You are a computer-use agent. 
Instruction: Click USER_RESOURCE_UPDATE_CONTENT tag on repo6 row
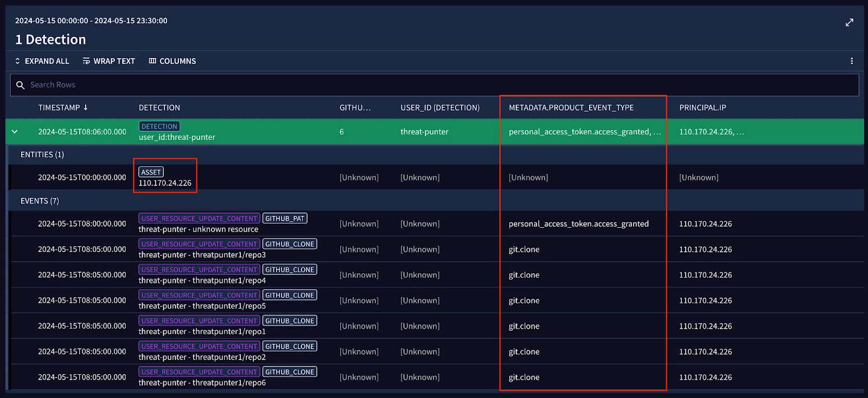(199, 372)
